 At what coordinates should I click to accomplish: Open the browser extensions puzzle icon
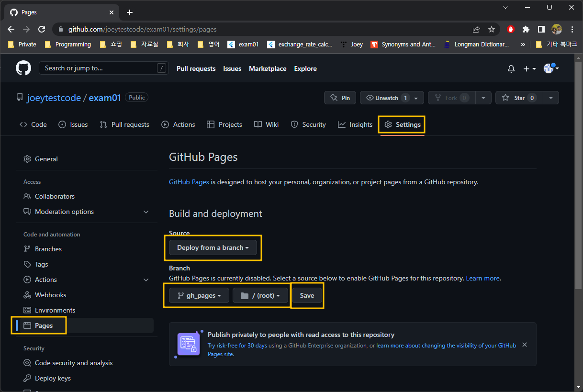(526, 29)
